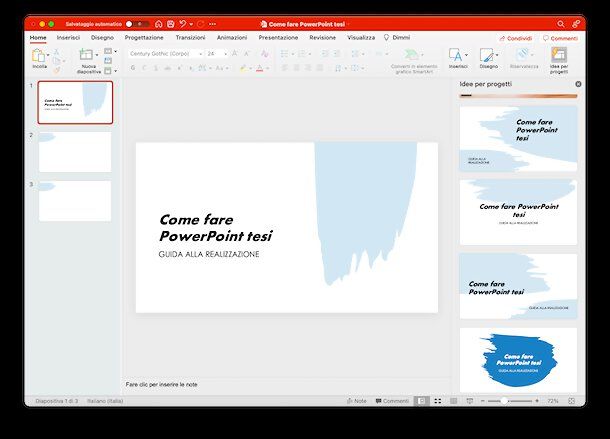Open the slide layout dropdown
Image resolution: width=610 pixels, height=439 pixels.
110,51
